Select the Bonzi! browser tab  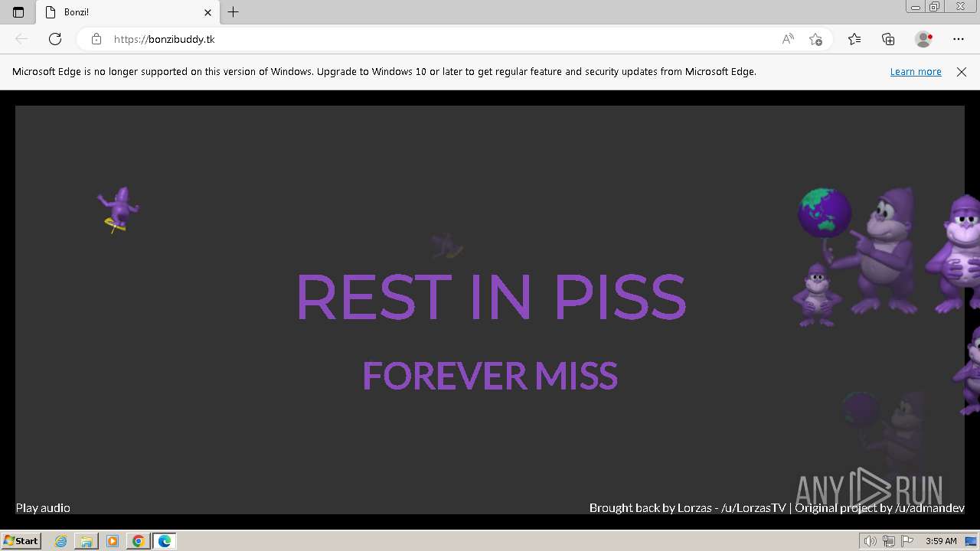pos(129,12)
